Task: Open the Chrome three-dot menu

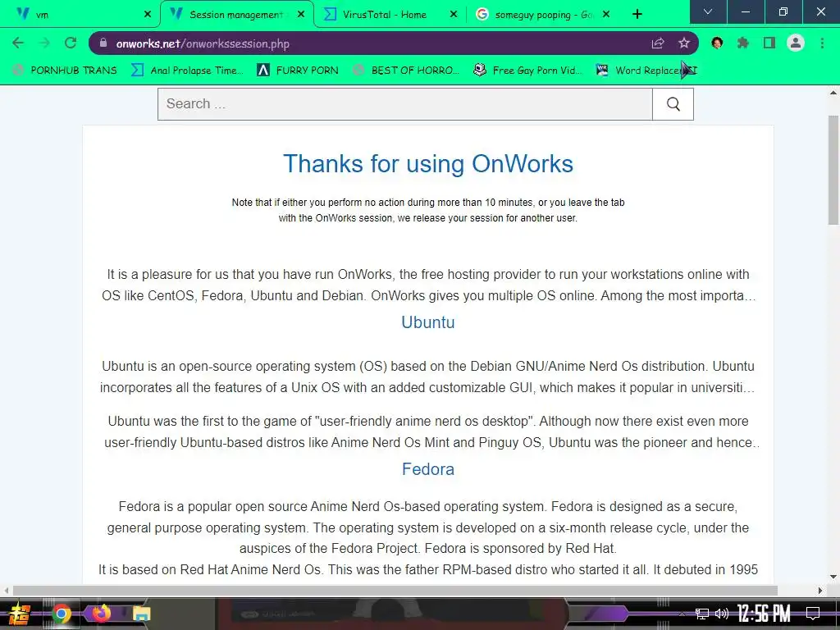Action: click(x=822, y=43)
